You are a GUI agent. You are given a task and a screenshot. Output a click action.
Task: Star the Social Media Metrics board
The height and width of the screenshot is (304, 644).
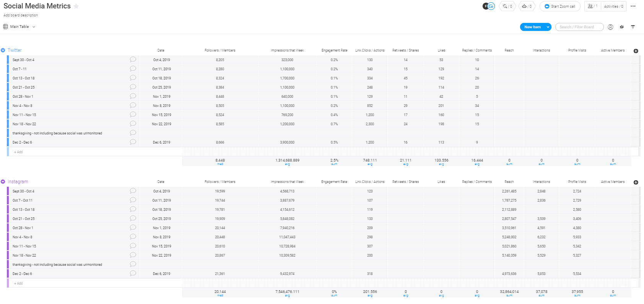coord(76,6)
